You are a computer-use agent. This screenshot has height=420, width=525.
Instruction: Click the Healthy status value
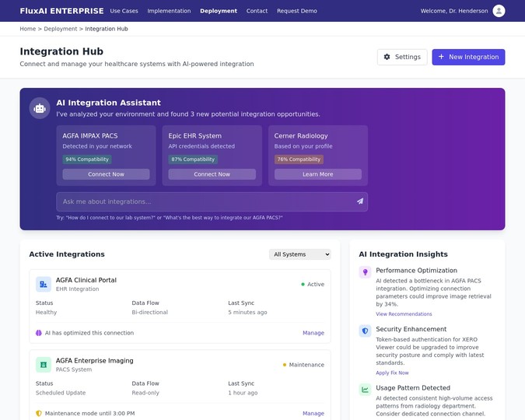(x=46, y=312)
